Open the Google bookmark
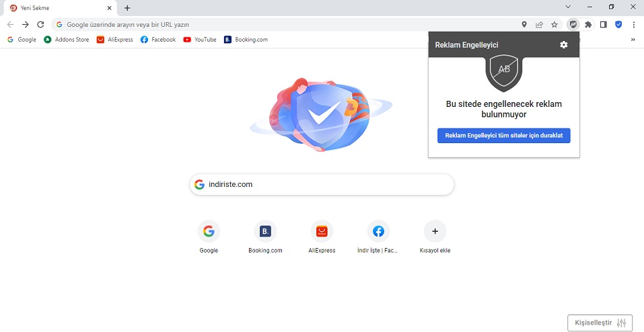644x332 pixels. point(22,40)
